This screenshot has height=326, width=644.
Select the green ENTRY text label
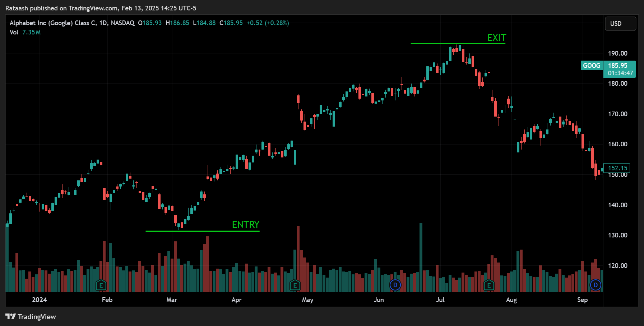tap(246, 225)
